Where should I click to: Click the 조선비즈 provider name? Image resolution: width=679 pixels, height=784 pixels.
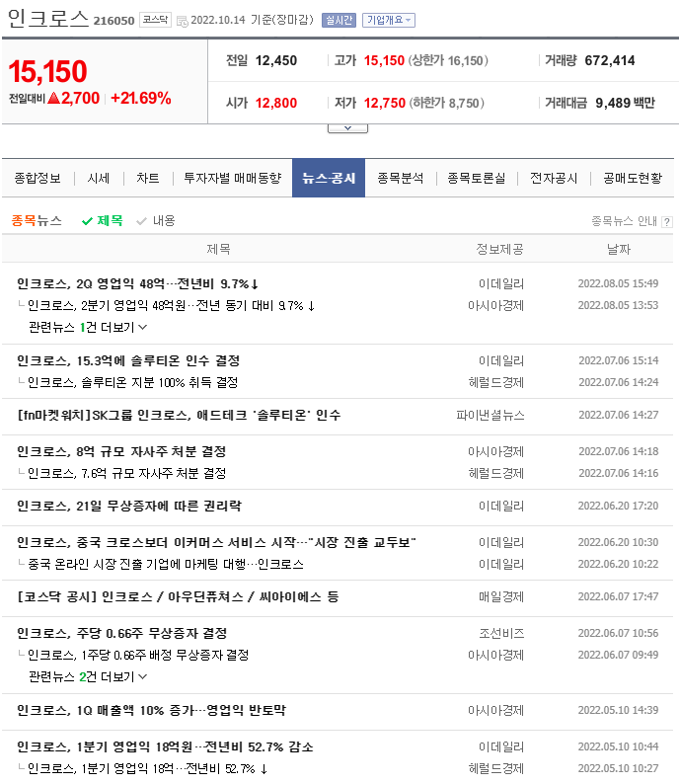pyautogui.click(x=501, y=633)
